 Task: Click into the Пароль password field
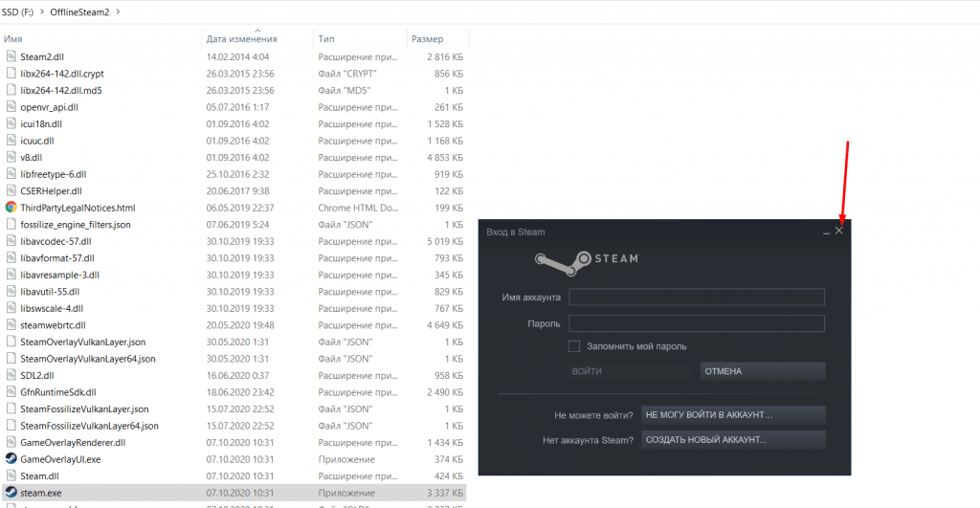(697, 323)
